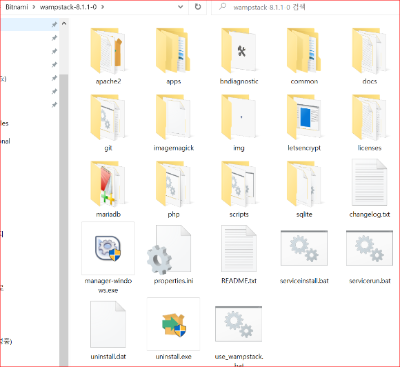
Task: Click the search magnifier icon
Action: click(222, 7)
